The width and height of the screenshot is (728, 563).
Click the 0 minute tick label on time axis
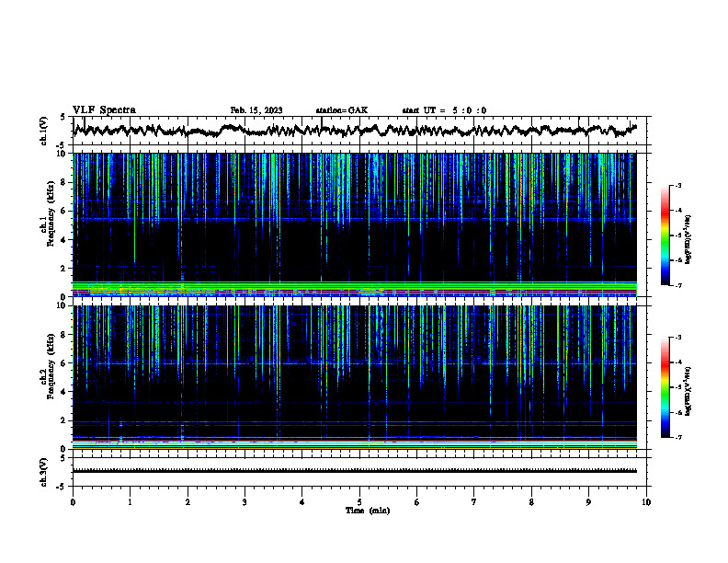pos(73,502)
